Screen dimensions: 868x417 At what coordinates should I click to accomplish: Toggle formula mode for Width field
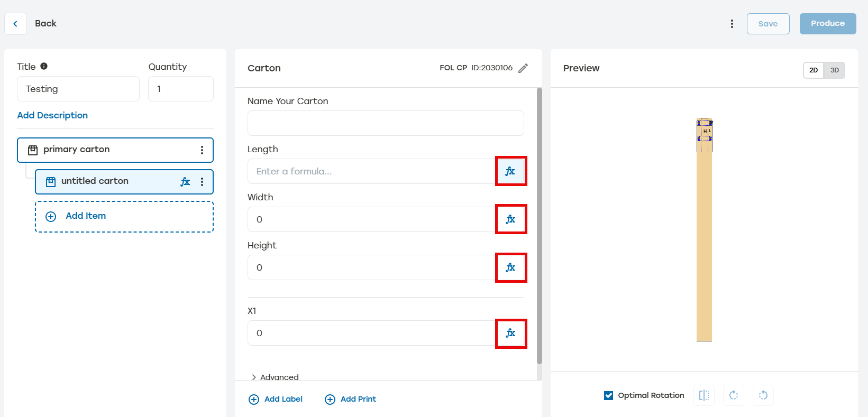(x=510, y=219)
